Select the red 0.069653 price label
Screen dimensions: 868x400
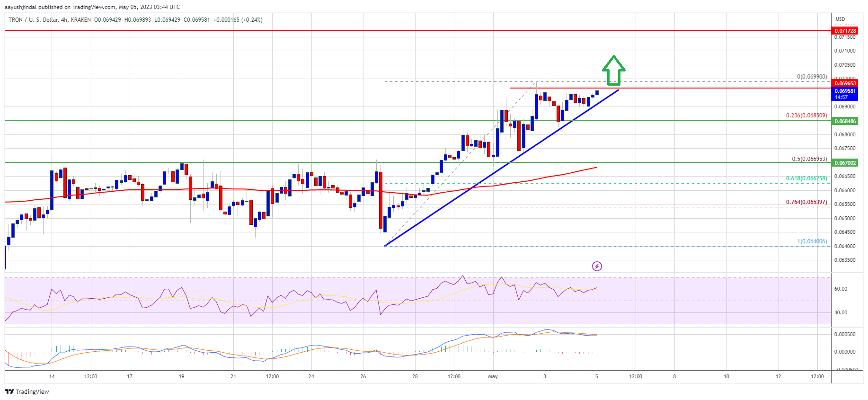845,83
